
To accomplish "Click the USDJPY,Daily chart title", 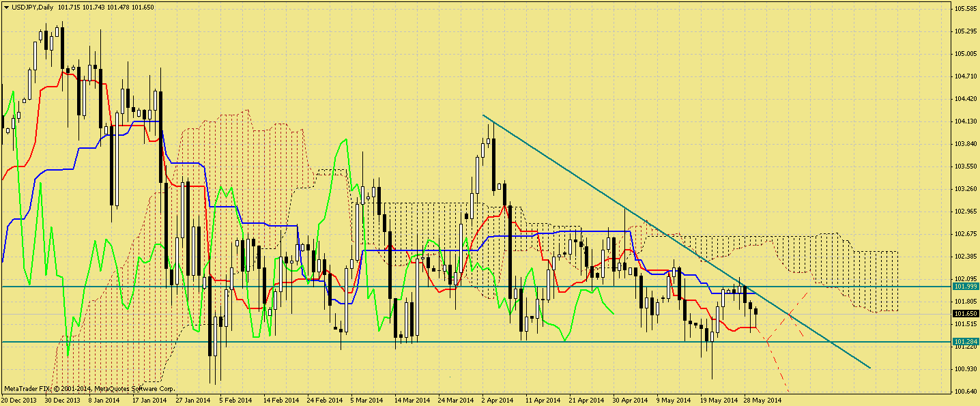I will pyautogui.click(x=33, y=6).
